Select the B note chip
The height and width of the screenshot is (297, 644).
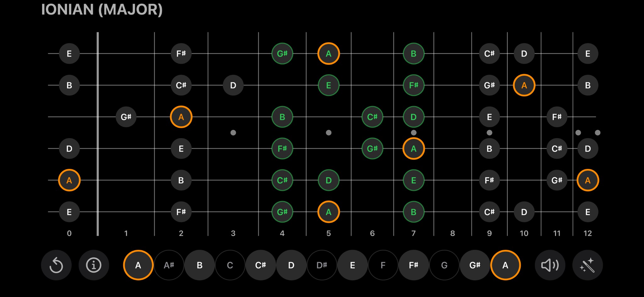199,265
